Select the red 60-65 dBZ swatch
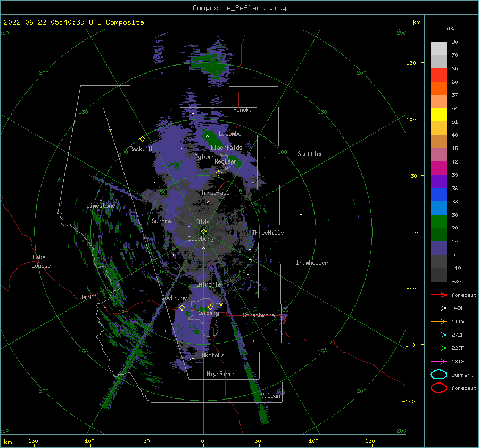 (439, 75)
